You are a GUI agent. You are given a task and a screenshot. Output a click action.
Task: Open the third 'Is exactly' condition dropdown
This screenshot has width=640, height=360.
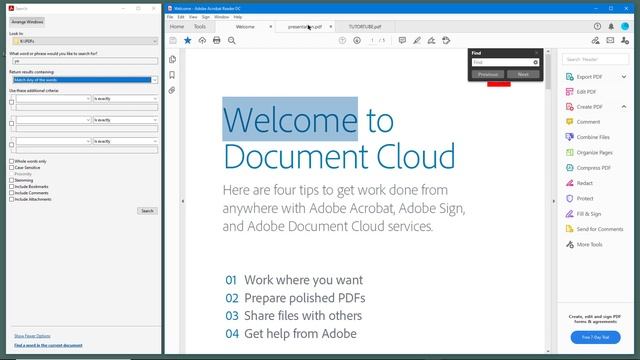[125, 141]
